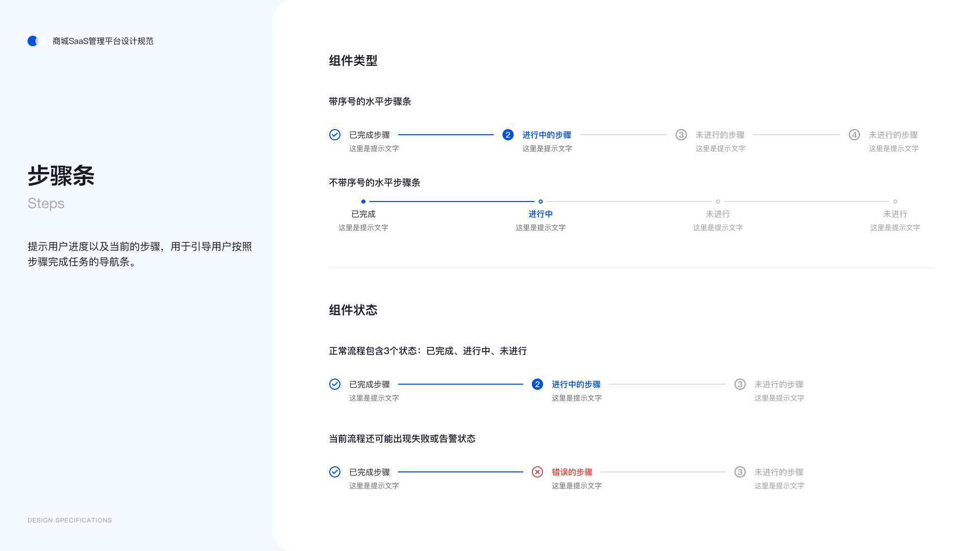Expand the 组件类型 section heading
This screenshot has width=980, height=551.
pyautogui.click(x=353, y=60)
